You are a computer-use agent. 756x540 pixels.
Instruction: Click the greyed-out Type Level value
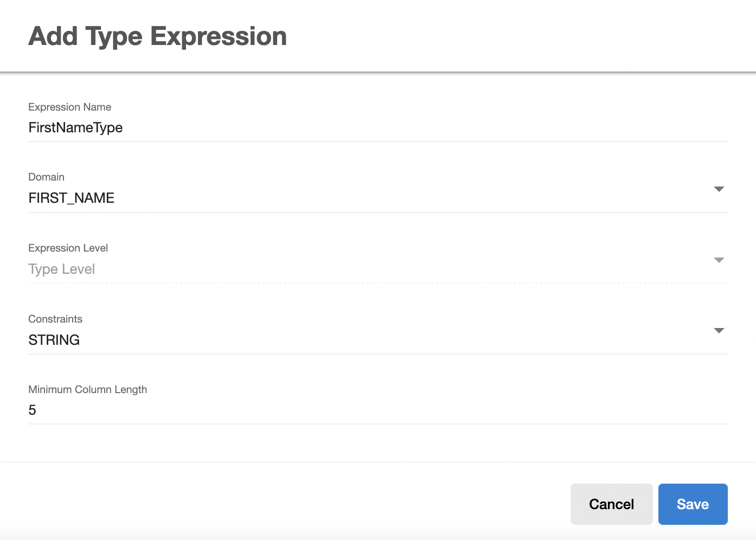coord(62,269)
